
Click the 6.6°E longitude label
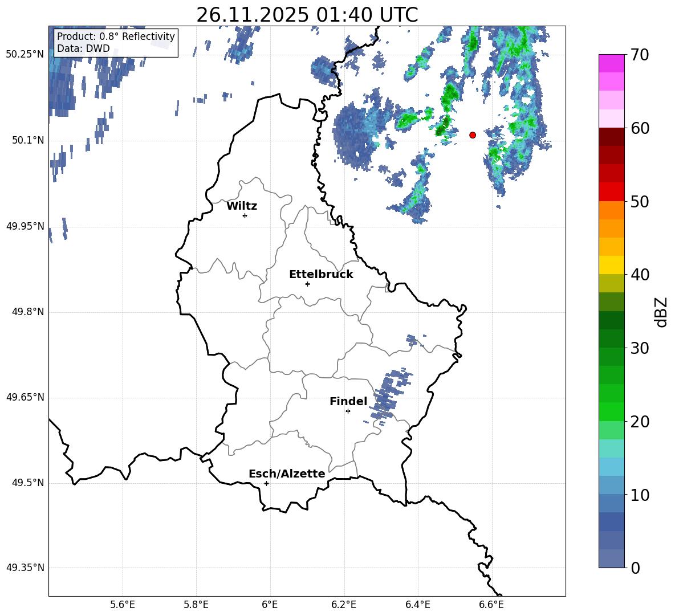(x=491, y=605)
